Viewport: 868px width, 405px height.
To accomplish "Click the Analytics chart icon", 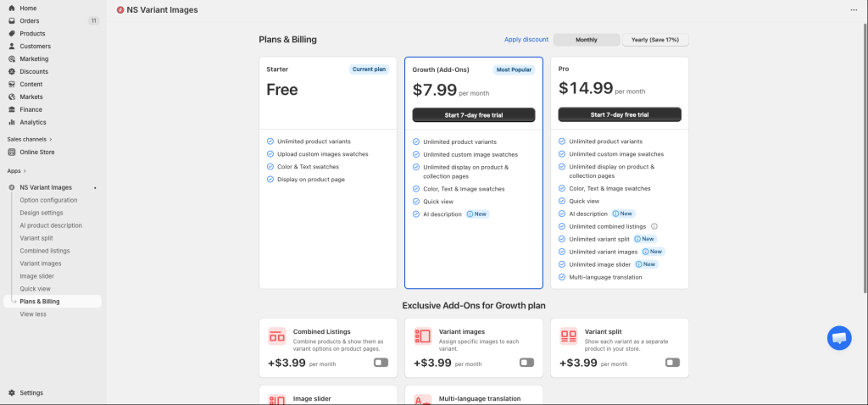I will click(12, 122).
